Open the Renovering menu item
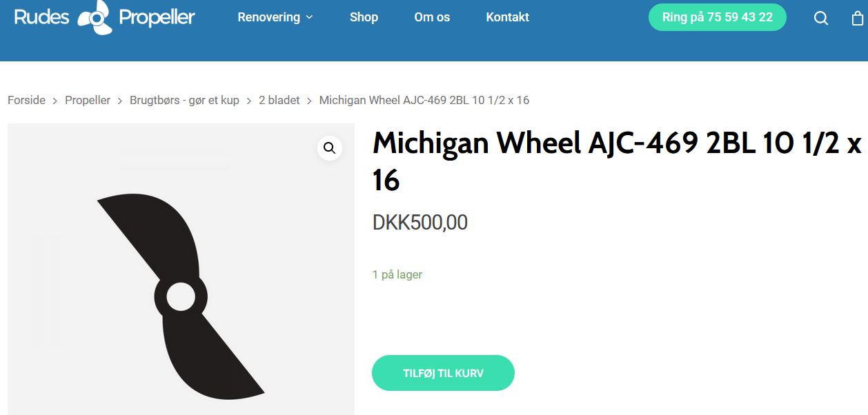This screenshot has width=868, height=415. click(269, 17)
